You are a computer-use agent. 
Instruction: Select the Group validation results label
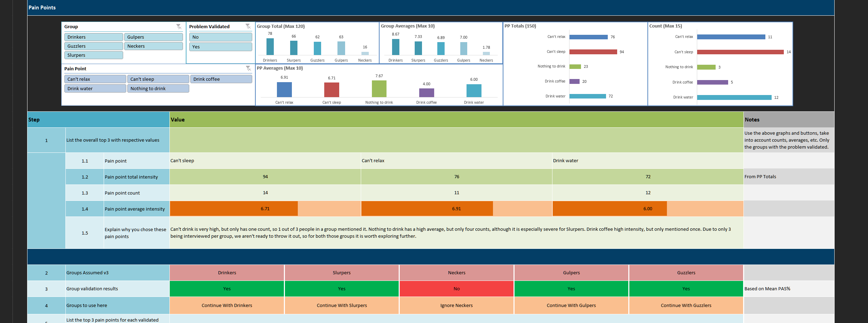click(x=118, y=289)
